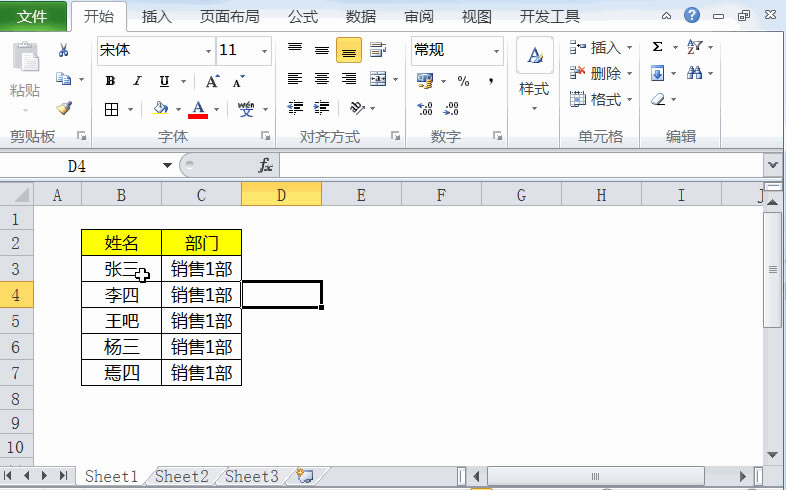Viewport: 786px width, 490px height.
Task: Click the 删除 cells button
Action: (601, 74)
